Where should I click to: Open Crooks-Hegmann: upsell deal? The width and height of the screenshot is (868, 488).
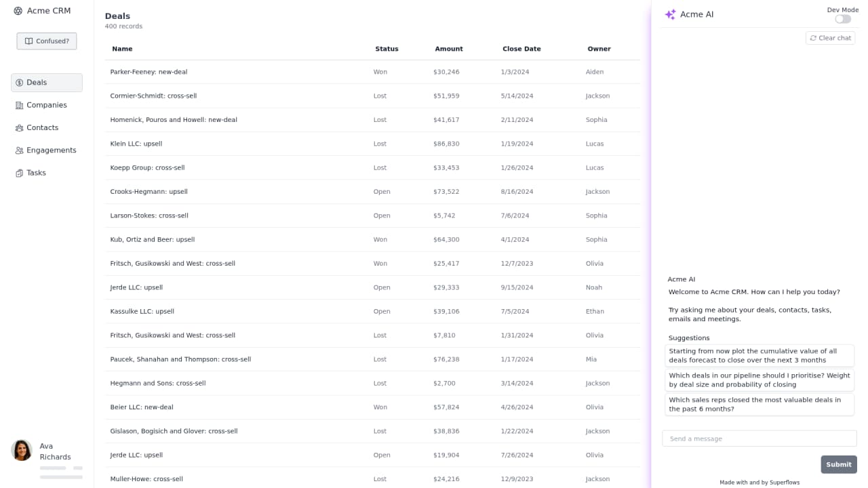[x=372, y=192]
